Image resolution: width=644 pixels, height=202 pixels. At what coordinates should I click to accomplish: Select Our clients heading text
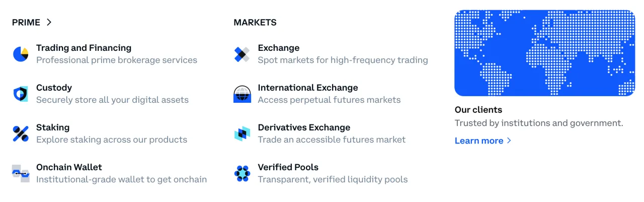pos(478,110)
